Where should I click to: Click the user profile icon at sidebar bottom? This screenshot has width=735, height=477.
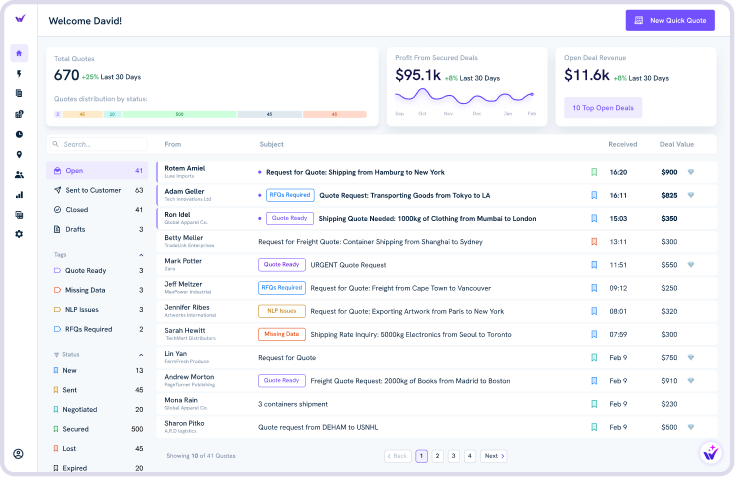coord(19,453)
